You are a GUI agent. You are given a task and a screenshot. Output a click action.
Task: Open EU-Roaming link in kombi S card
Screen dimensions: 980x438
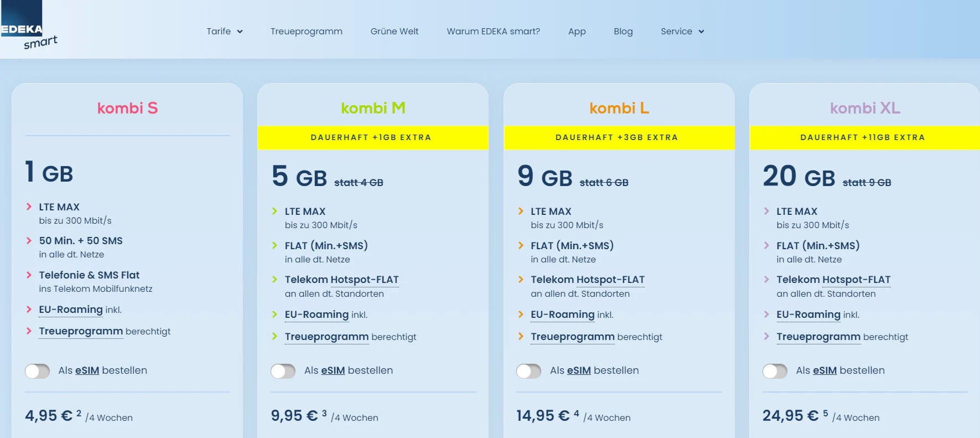tap(71, 310)
